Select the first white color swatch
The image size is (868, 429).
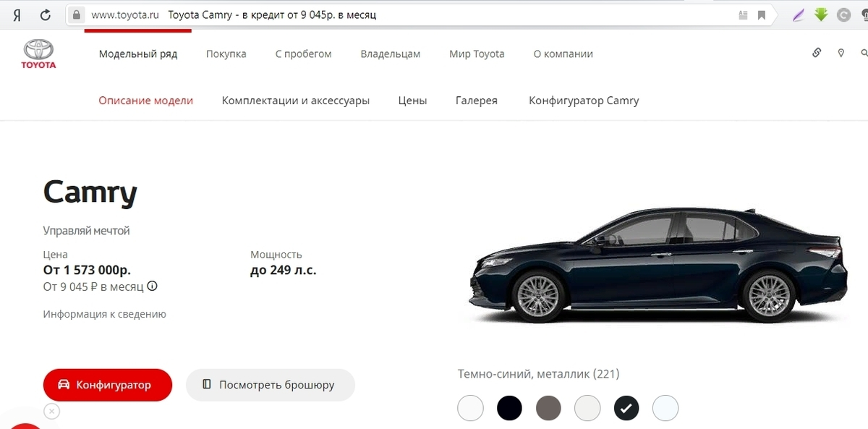pyautogui.click(x=470, y=408)
